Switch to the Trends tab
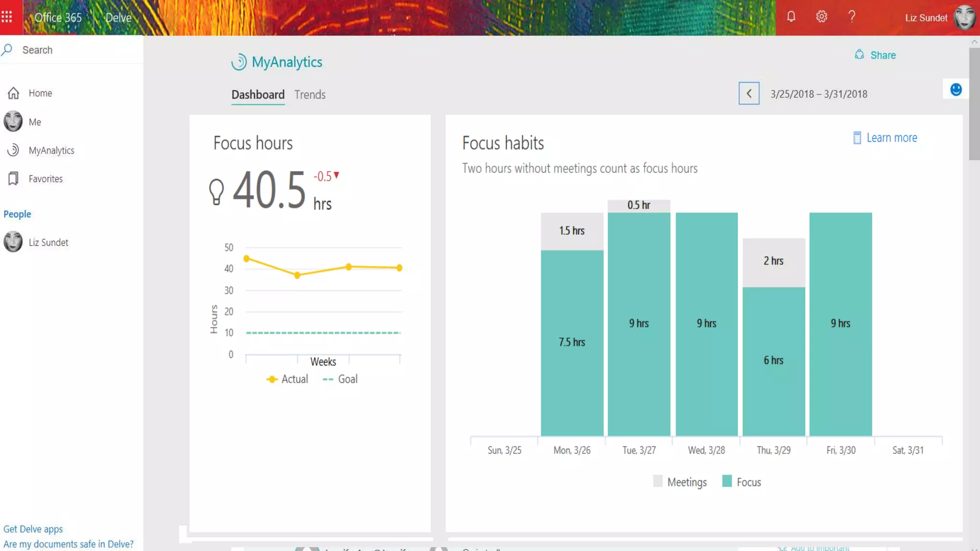The width and height of the screenshot is (980, 551). tap(310, 95)
